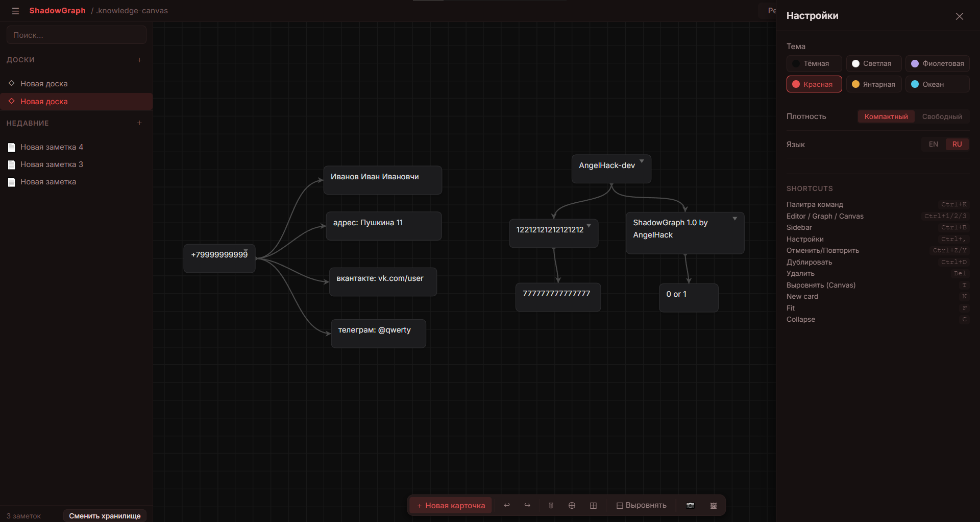
Task: Undo the last canvas action
Action: coord(507,505)
